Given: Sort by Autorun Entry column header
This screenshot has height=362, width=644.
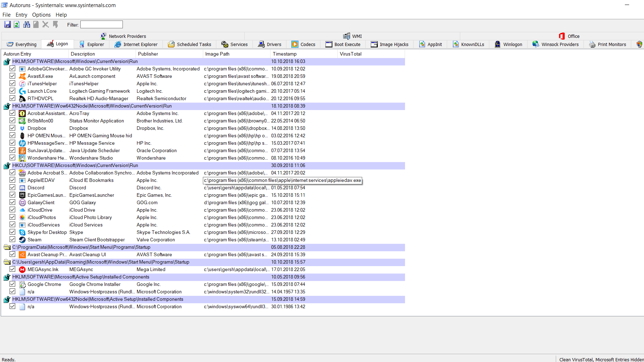Looking at the screenshot, I should (x=35, y=54).
